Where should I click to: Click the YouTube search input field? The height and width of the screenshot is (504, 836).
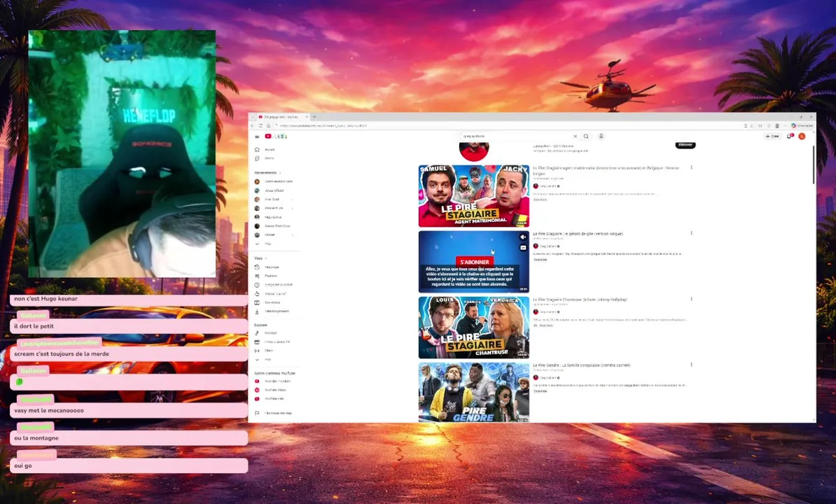[516, 136]
